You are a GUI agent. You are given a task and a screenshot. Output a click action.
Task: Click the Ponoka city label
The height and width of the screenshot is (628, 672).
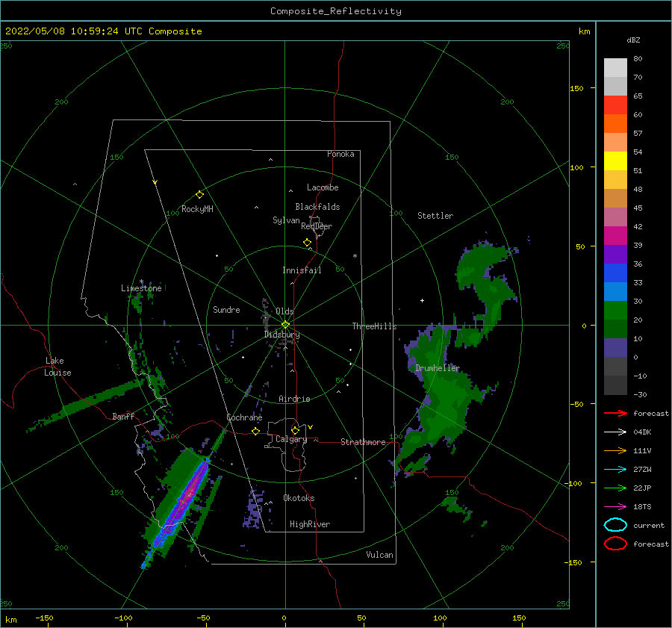340,154
